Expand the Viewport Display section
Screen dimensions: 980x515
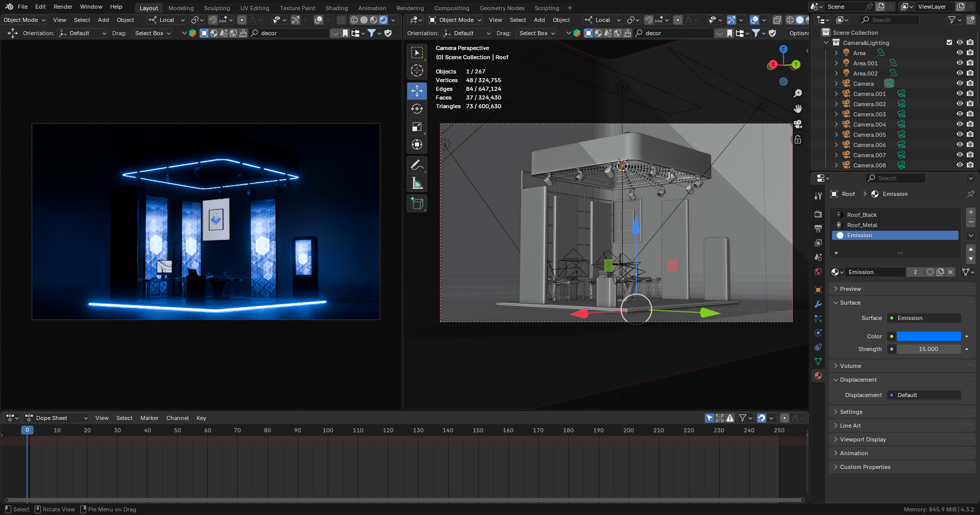(863, 439)
